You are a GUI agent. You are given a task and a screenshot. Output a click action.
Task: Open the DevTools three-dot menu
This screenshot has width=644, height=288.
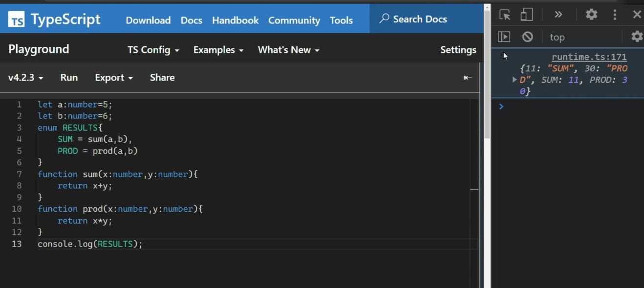[615, 15]
